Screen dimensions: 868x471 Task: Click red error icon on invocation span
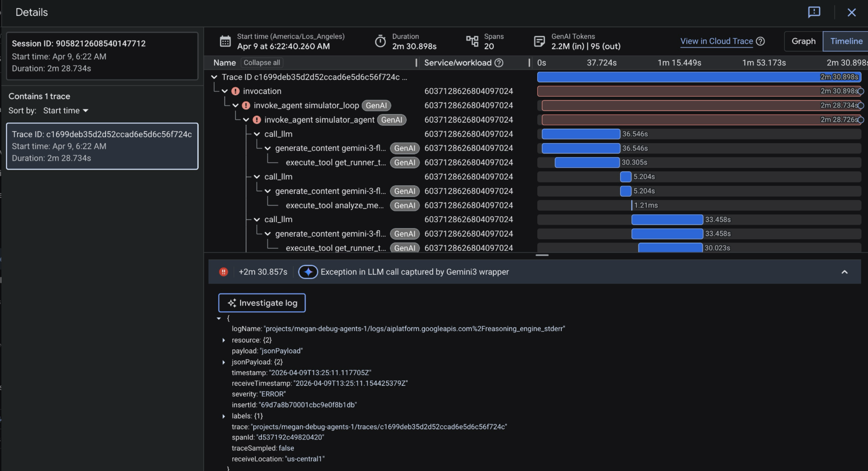tap(235, 91)
